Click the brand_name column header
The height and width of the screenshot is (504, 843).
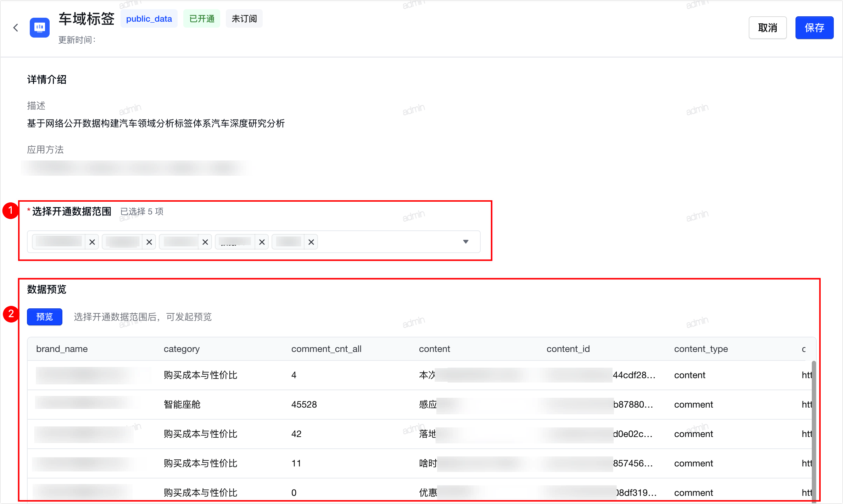(x=62, y=349)
